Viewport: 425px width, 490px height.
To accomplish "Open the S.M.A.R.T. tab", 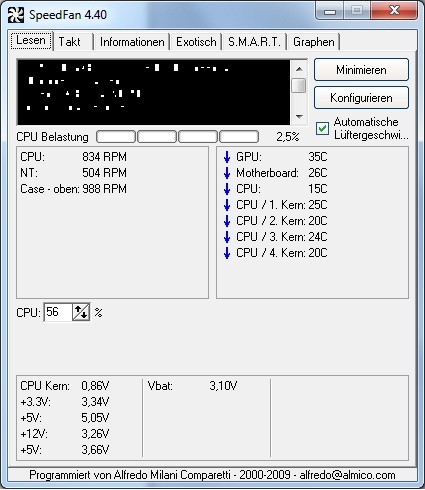I will point(254,42).
